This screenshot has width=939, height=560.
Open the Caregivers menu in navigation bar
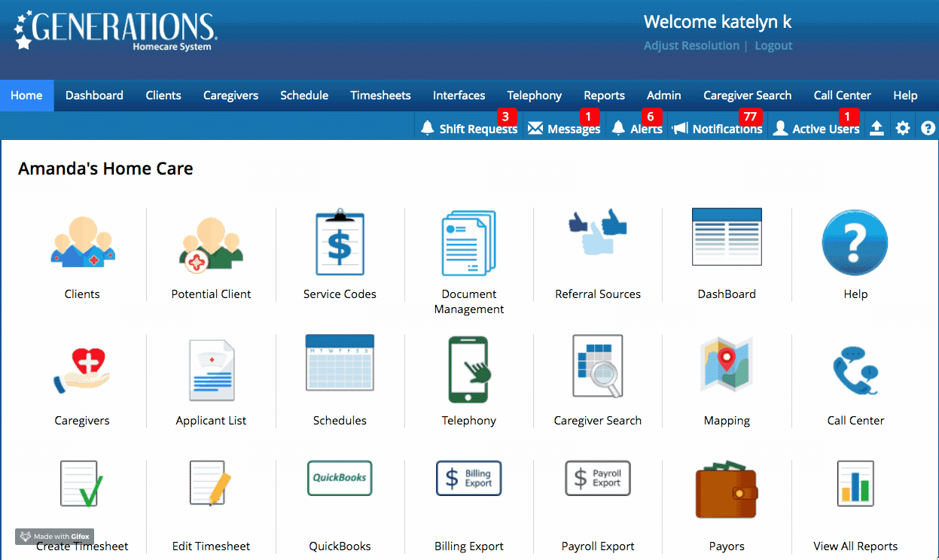click(230, 96)
